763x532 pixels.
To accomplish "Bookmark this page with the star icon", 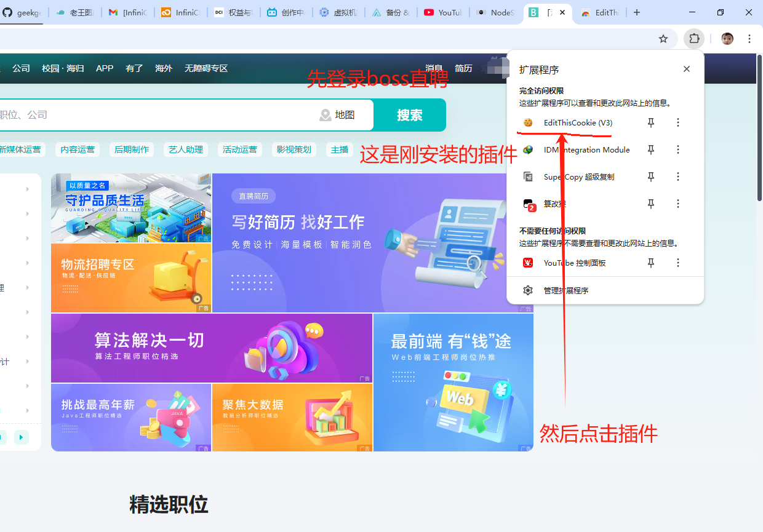I will click(663, 39).
